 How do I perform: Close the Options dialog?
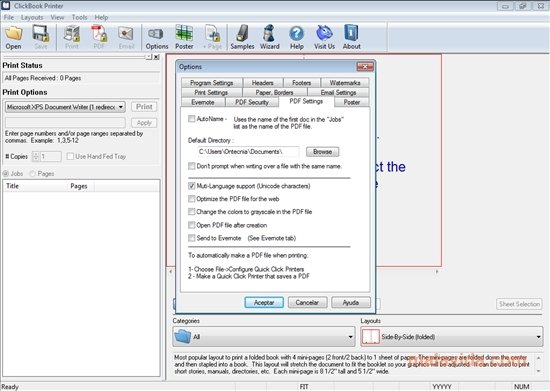coord(365,67)
